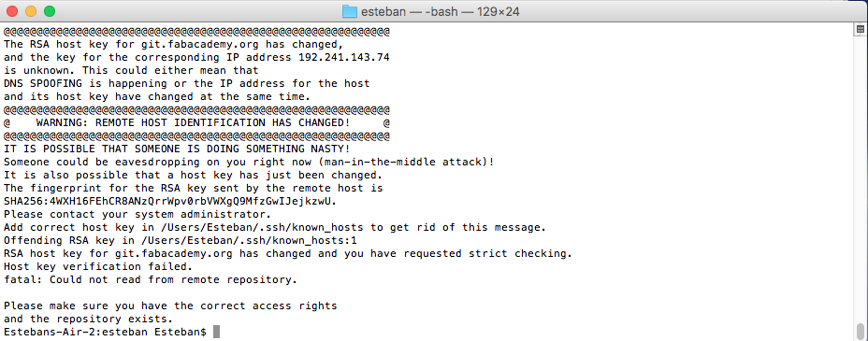Click the Host key verification failed line
Viewport: 868px width, 341px height.
click(x=98, y=266)
